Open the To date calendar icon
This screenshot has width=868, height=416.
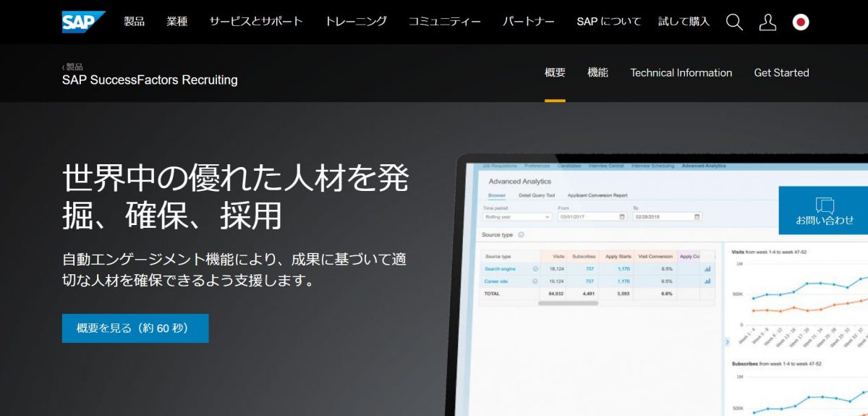tap(697, 216)
